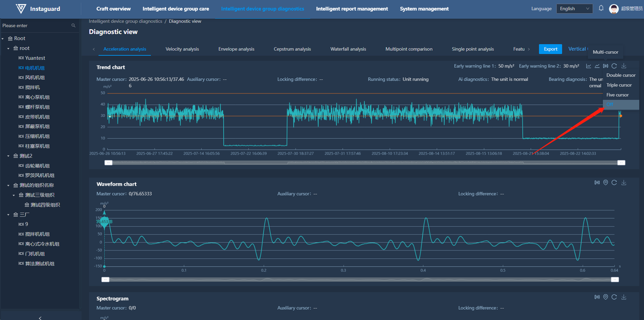644x320 pixels.
Task: Select 风机机组 in the device tree
Action: (35, 77)
